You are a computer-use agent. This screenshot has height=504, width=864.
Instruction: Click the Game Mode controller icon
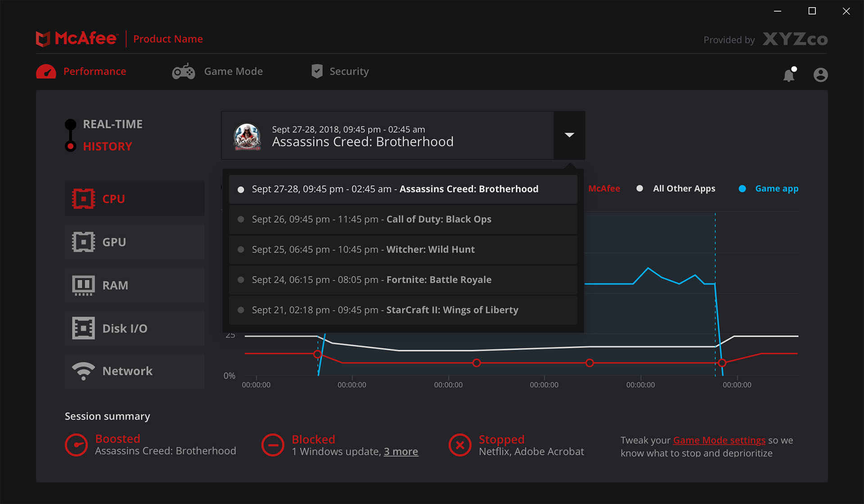click(x=184, y=71)
